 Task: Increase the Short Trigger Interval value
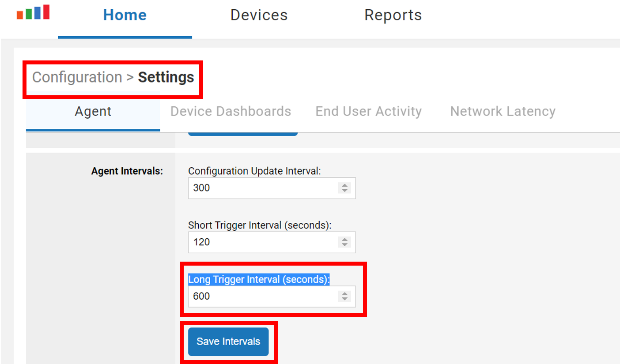point(344,239)
